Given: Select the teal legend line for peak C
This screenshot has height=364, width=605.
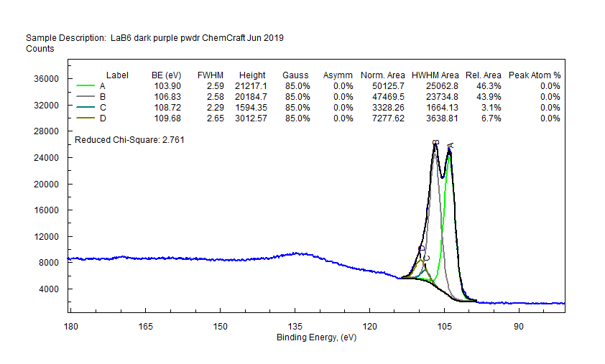Looking at the screenshot, I should 86,108.
